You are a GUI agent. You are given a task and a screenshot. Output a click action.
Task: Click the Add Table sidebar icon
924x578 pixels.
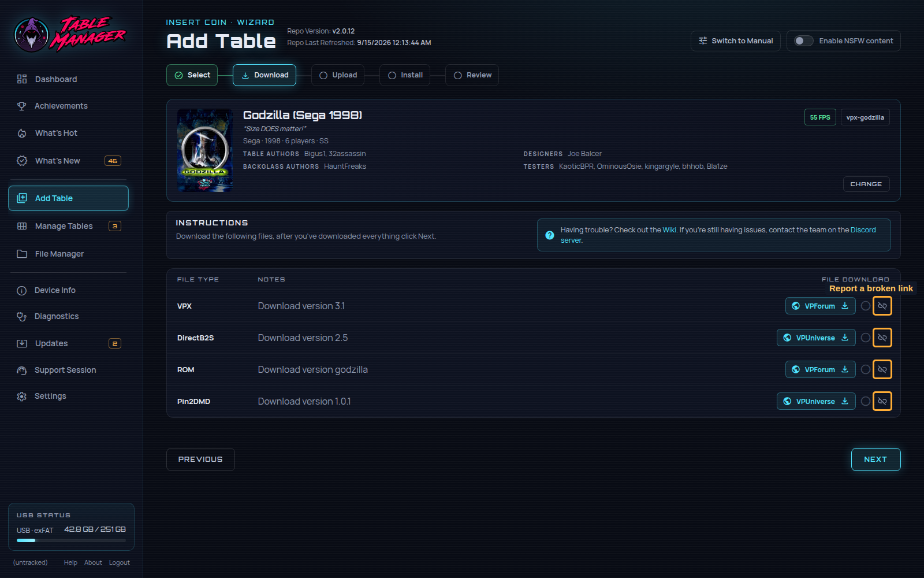tap(22, 198)
